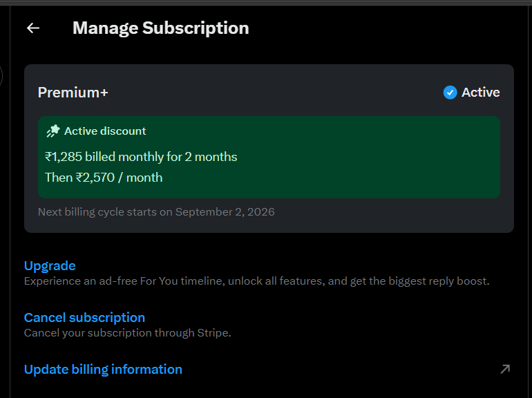532x398 pixels.
Task: Open the external link arrow icon
Action: (x=505, y=369)
